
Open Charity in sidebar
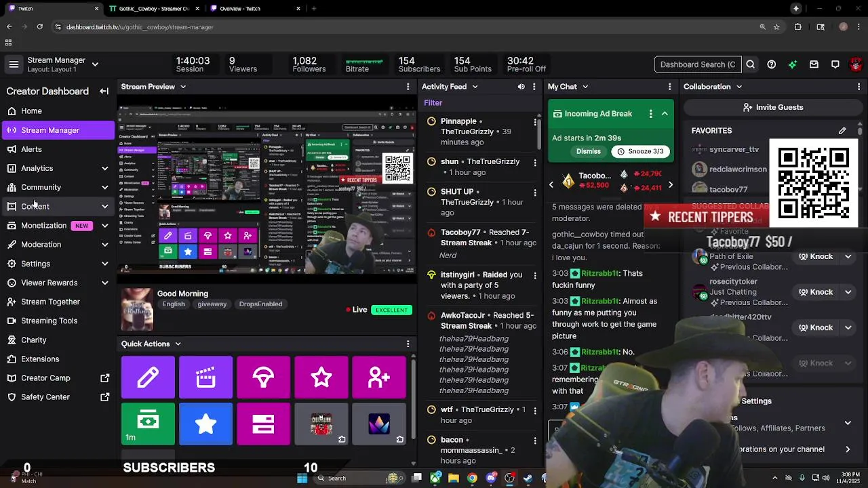(x=58, y=340)
